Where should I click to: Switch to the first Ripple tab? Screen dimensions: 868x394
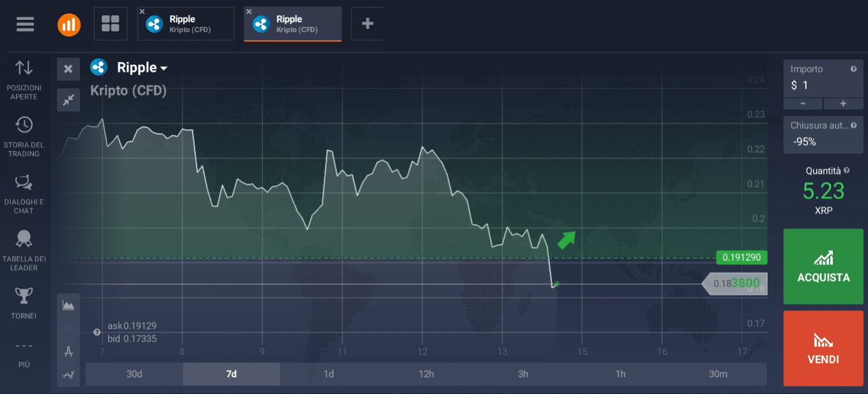(x=186, y=24)
